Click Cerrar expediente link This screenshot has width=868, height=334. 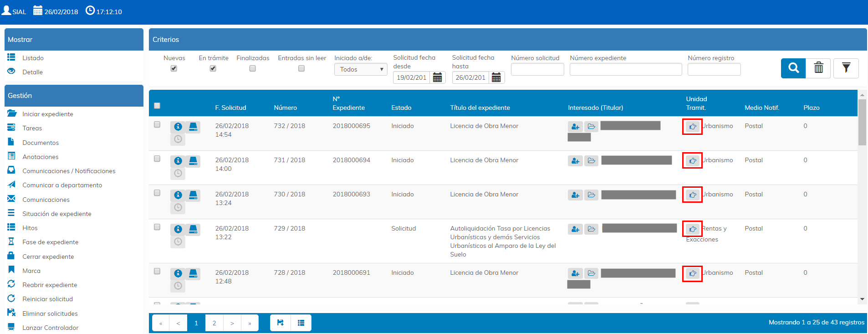(x=48, y=257)
